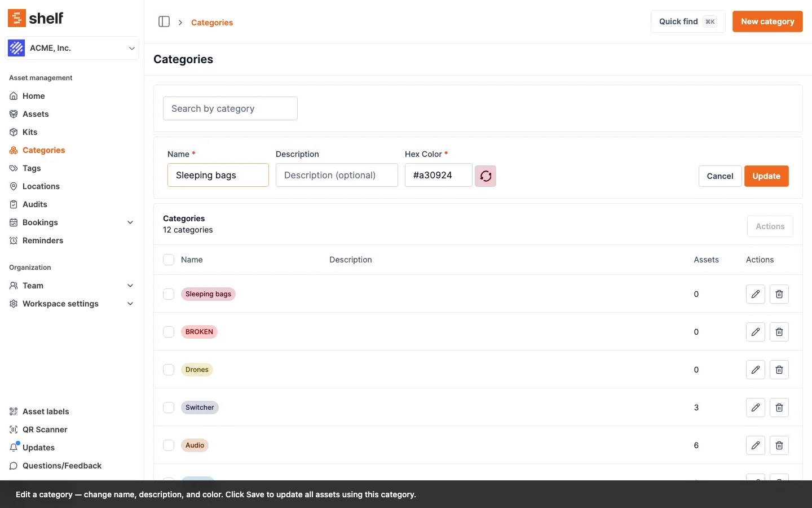
Task: Delete the Sleeping bags category
Action: pos(779,294)
